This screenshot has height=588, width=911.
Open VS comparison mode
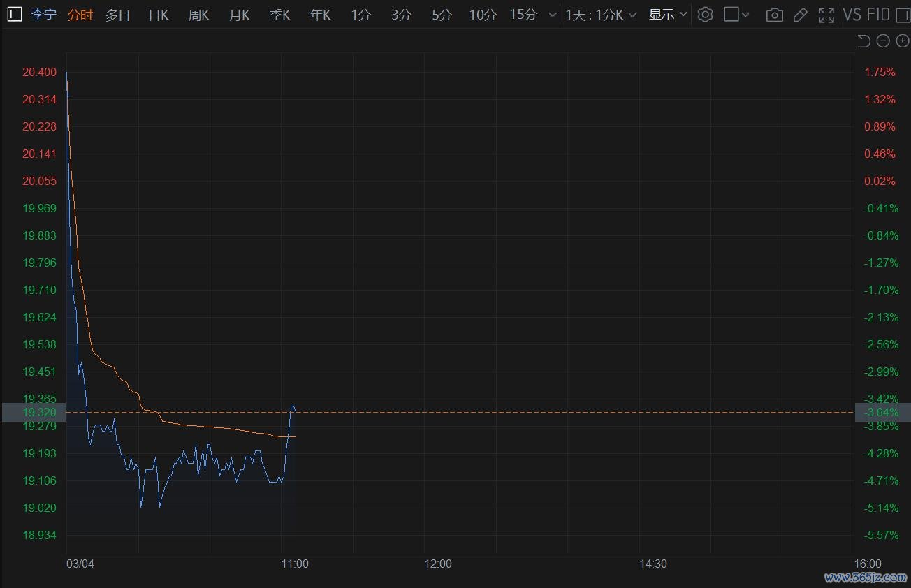click(x=852, y=15)
